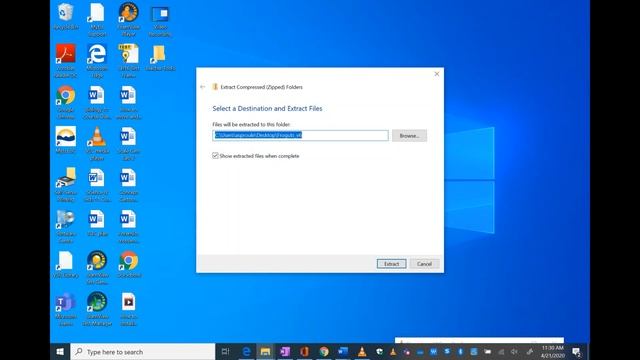Select the video file icon on the desktop
This screenshot has width=640, height=360.
[x=129, y=309]
